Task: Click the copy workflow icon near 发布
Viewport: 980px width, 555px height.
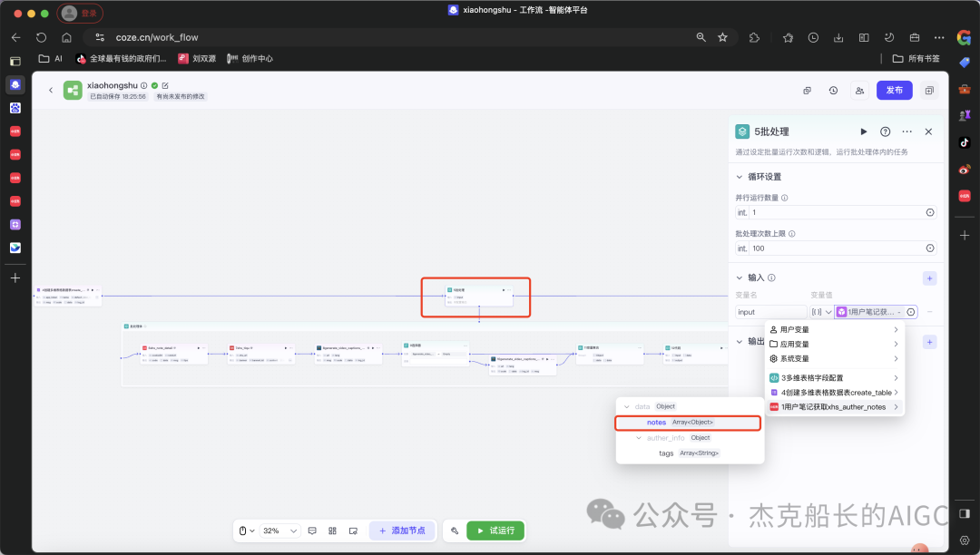Action: click(929, 91)
